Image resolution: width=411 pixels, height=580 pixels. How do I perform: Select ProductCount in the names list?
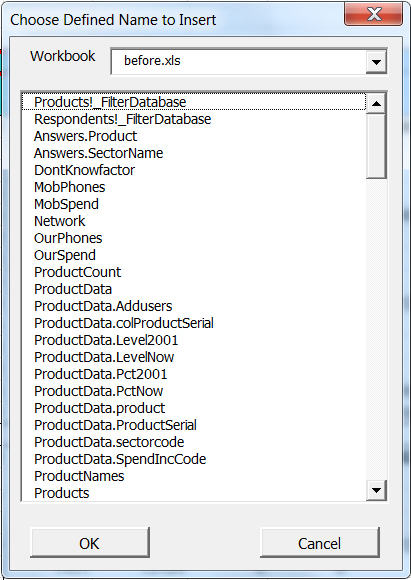194,272
